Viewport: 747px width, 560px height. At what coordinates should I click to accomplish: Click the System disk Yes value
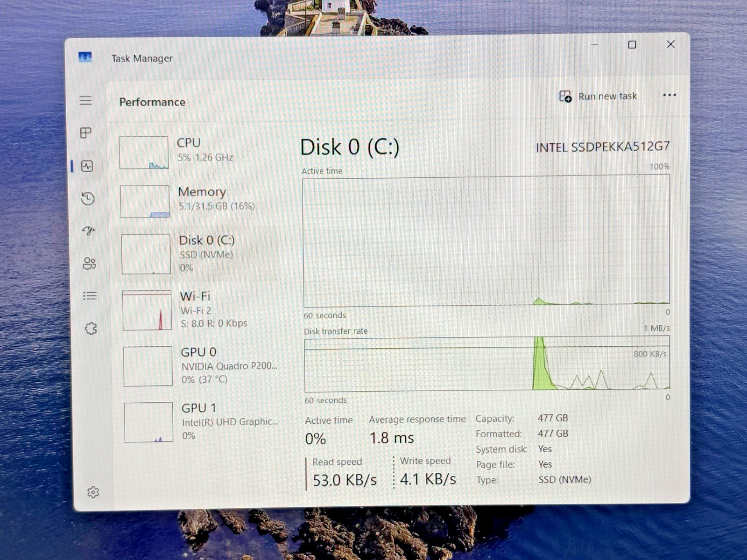point(545,449)
